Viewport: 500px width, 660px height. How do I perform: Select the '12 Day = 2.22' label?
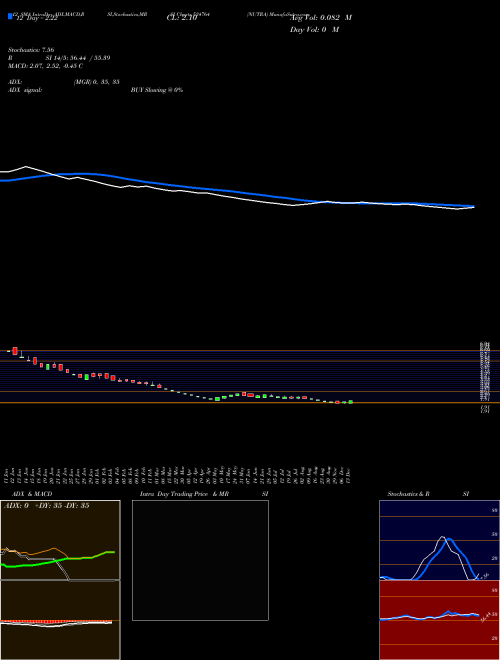pos(36,19)
